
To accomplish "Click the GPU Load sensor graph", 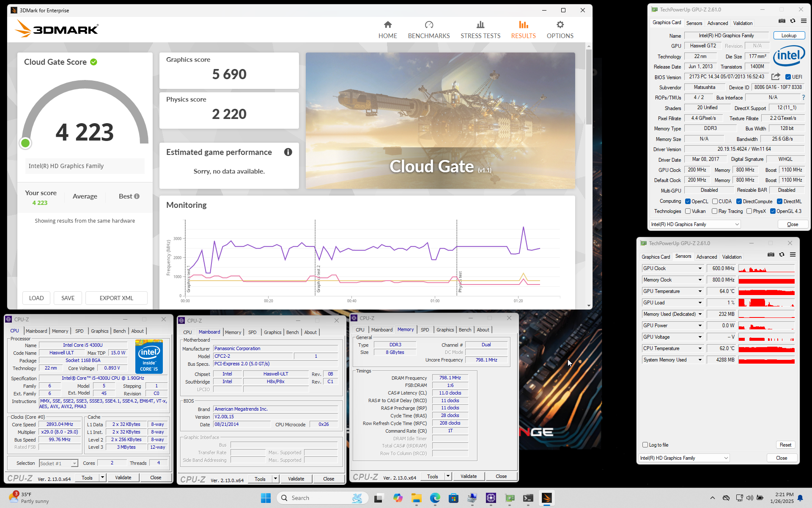I will pyautogui.click(x=766, y=303).
